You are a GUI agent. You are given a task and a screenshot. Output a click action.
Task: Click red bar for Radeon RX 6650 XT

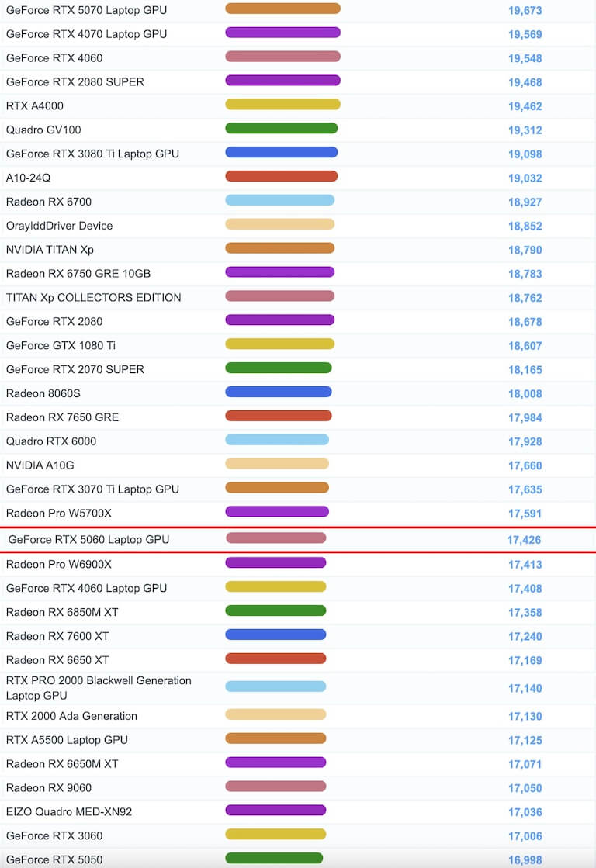pos(275,659)
